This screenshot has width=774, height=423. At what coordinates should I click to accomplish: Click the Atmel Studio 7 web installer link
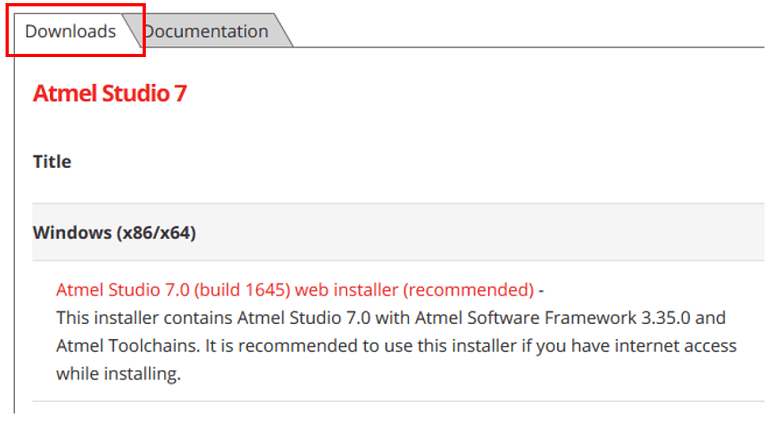[x=294, y=290]
